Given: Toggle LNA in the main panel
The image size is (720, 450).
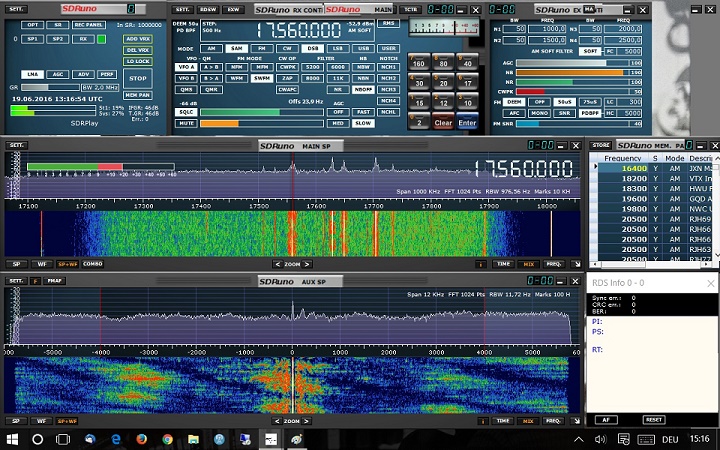Looking at the screenshot, I should (32, 74).
